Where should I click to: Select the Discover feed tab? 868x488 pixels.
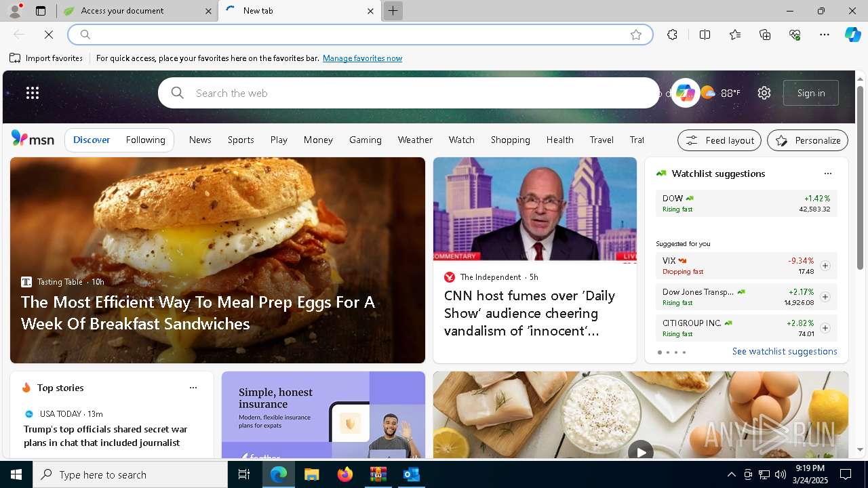[92, 140]
